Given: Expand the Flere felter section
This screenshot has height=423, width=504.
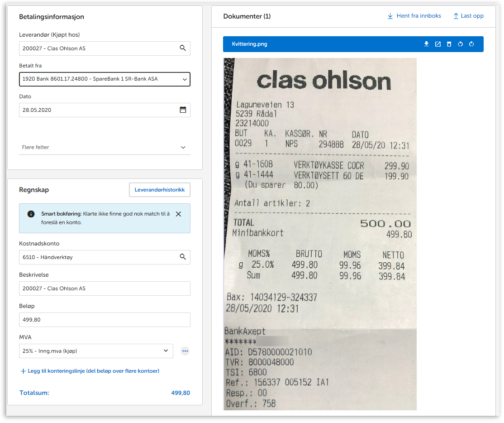Looking at the screenshot, I should pyautogui.click(x=104, y=147).
